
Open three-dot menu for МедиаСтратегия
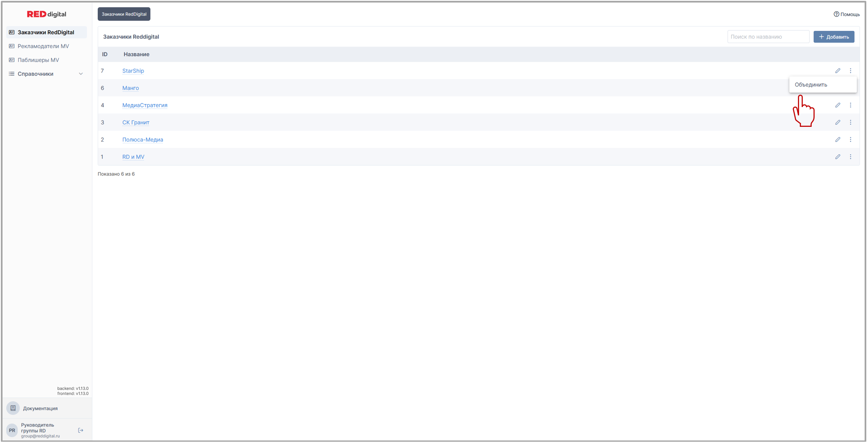click(850, 105)
